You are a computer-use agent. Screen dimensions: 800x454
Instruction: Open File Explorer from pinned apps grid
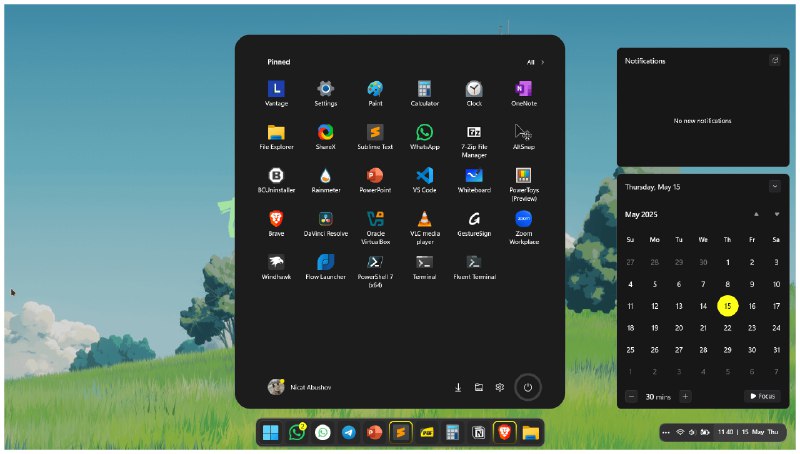276,137
